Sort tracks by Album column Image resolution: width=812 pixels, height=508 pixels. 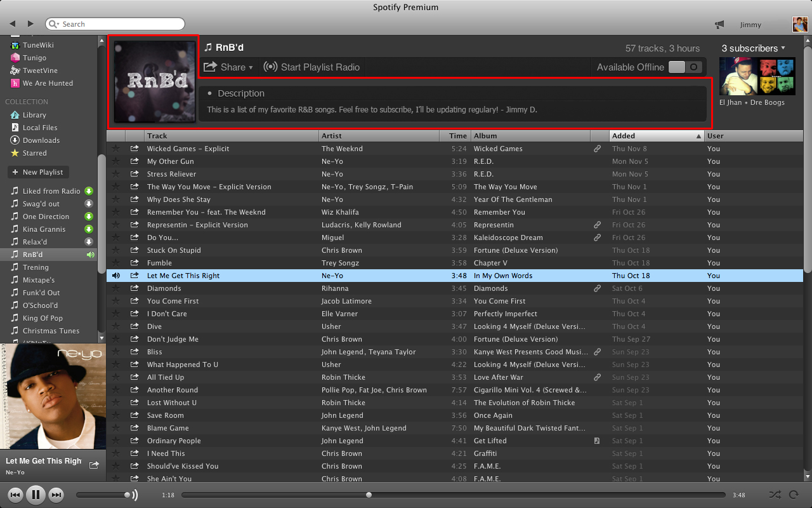[x=530, y=136]
